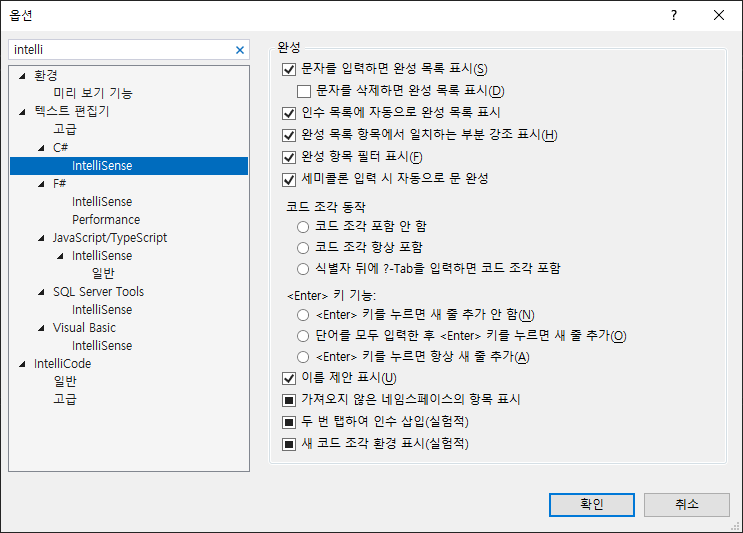Enable 문자를 삭제하면 완성 목록 표시 checkbox
Screen dimensions: 743x533
pos(304,91)
